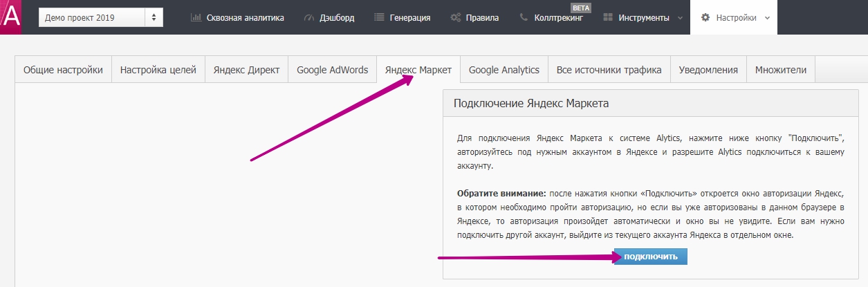Select the Множители tab
This screenshot has width=868, height=287.
tap(781, 70)
